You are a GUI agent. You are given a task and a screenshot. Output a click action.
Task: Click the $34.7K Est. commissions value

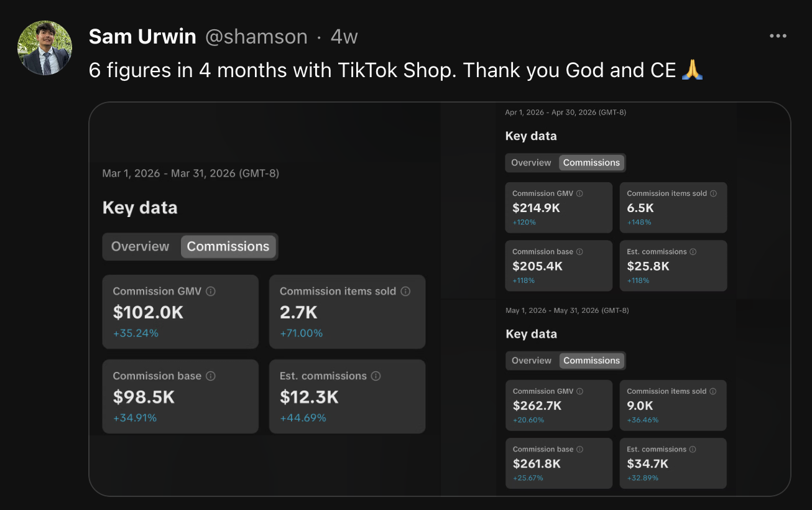648,464
